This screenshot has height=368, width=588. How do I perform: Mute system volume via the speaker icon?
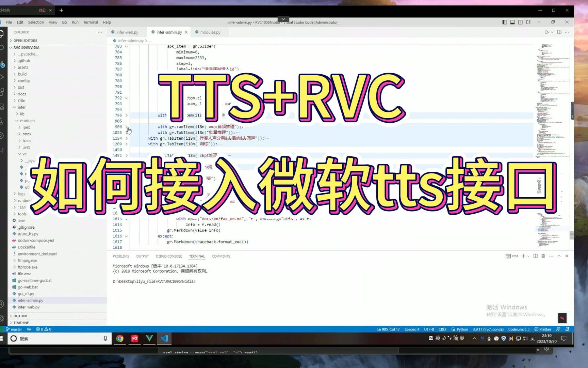(x=525, y=338)
